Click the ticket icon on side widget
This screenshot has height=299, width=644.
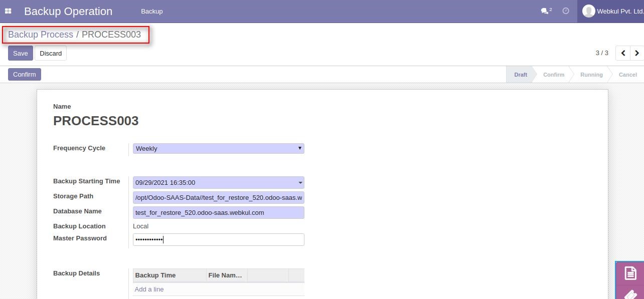[x=630, y=293]
